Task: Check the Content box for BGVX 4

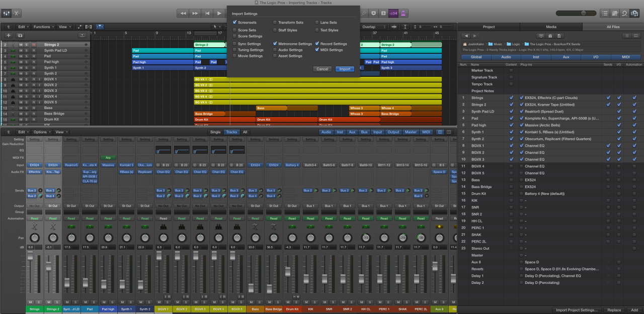Action: (511, 166)
